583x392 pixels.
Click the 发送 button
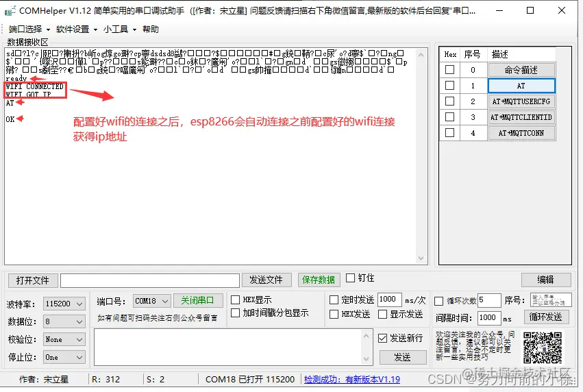click(x=403, y=358)
